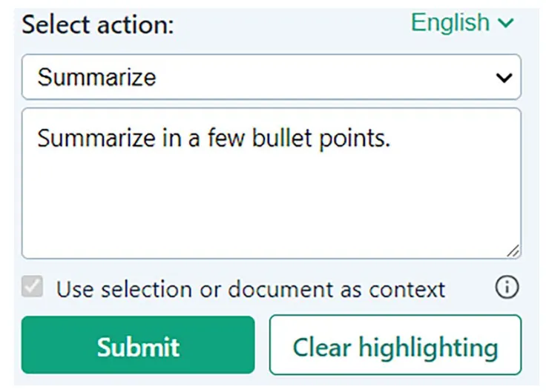Click the word "English" in the header
This screenshot has width=549, height=392.
coord(450,23)
